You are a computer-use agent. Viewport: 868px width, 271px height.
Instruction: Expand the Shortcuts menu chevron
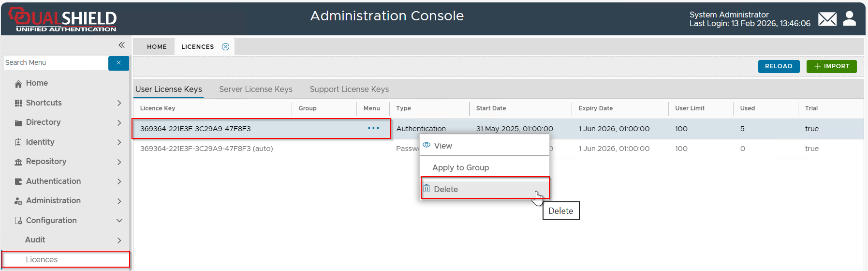click(119, 103)
